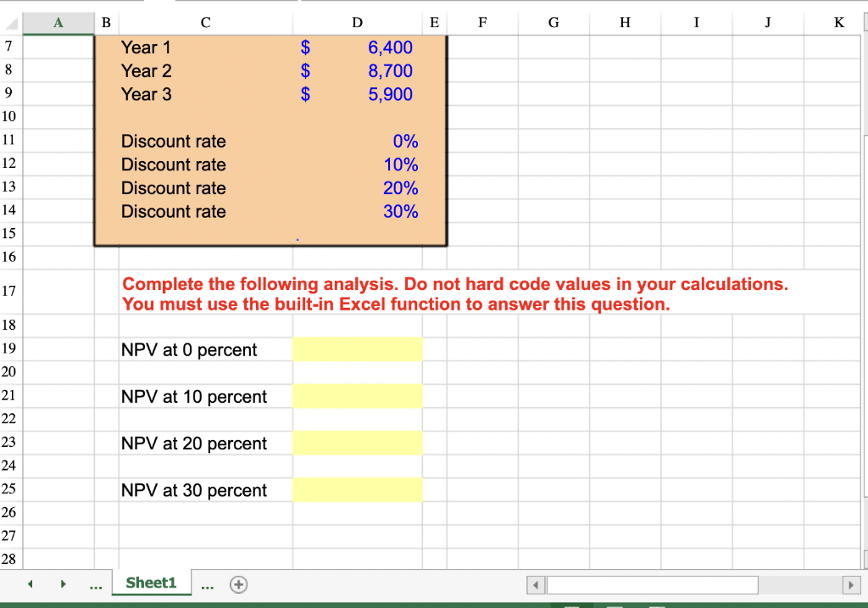Viewport: 868px width, 608px height.
Task: Select the yellow cell beside NPV at 0 percent
Action: pyautogui.click(x=358, y=349)
